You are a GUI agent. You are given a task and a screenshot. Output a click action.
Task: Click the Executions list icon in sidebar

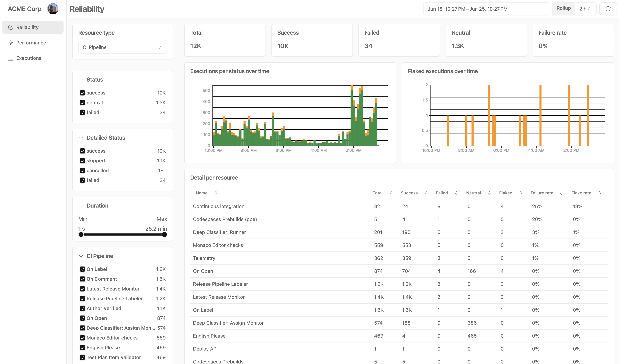(x=11, y=58)
